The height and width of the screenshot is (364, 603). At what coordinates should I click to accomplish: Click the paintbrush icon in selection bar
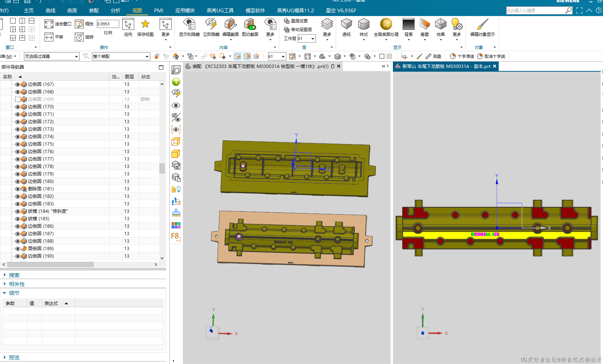(419, 56)
